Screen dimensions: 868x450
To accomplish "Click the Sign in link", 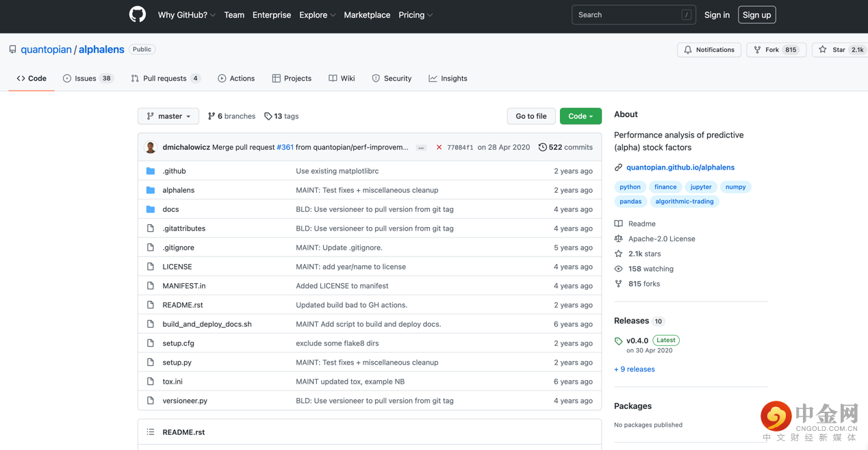I will click(717, 15).
